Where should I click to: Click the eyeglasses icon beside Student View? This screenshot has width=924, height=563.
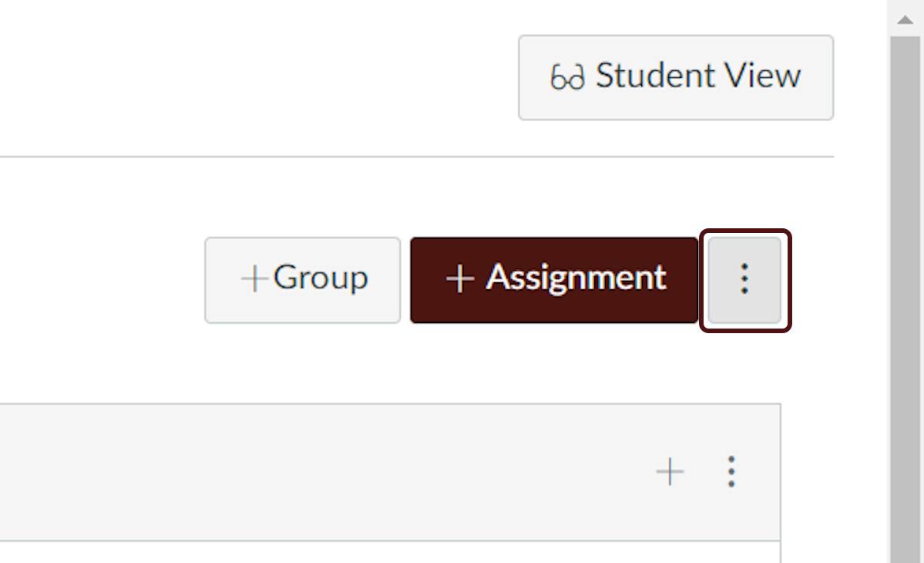[567, 78]
